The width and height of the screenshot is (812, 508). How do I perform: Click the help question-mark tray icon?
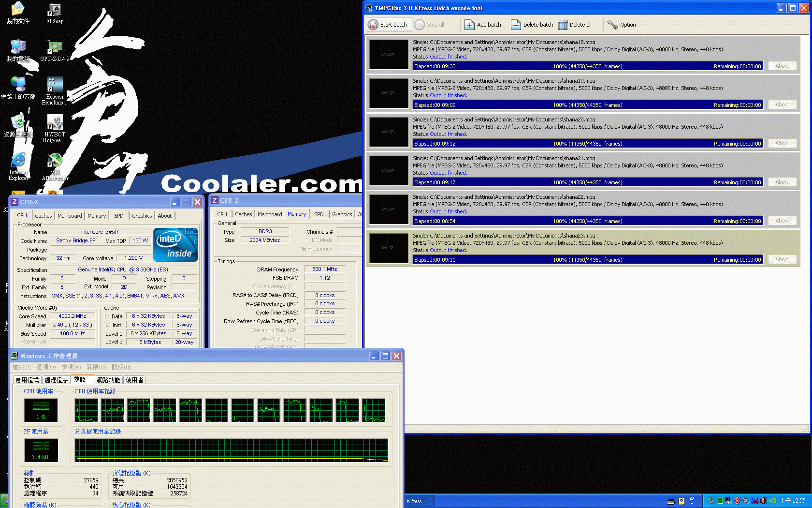[681, 501]
